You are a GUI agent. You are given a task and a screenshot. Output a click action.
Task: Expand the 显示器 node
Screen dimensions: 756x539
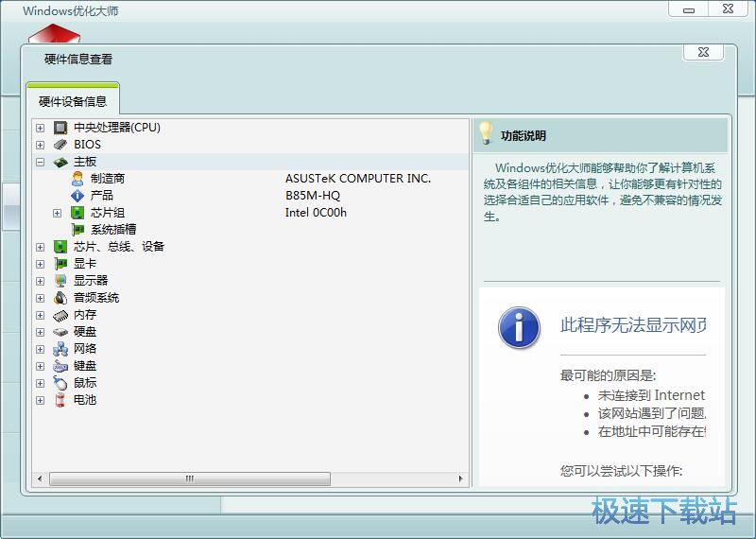coord(40,281)
